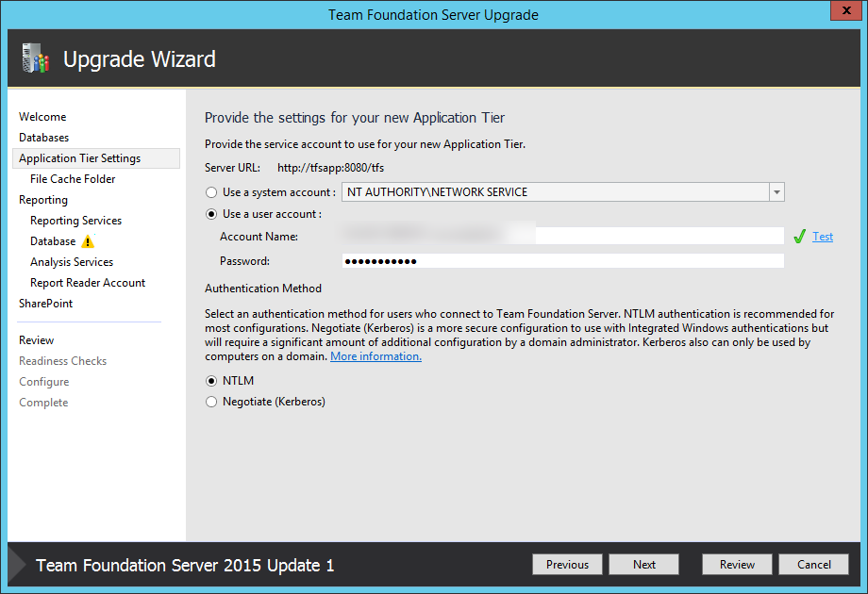The height and width of the screenshot is (594, 868).
Task: Open Reporting Services settings
Action: pos(75,220)
